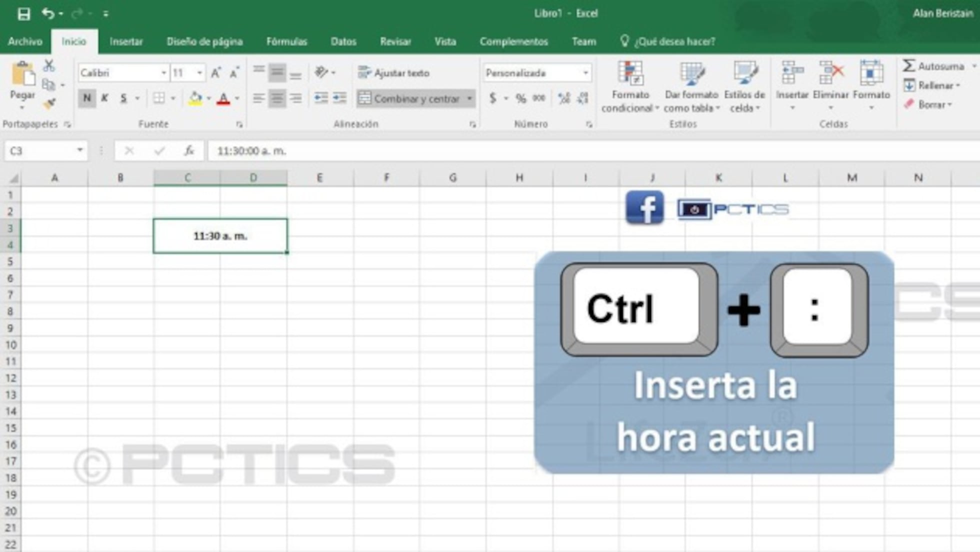Toggle Ajustar texto wrap option
The width and height of the screenshot is (980, 552).
click(394, 73)
